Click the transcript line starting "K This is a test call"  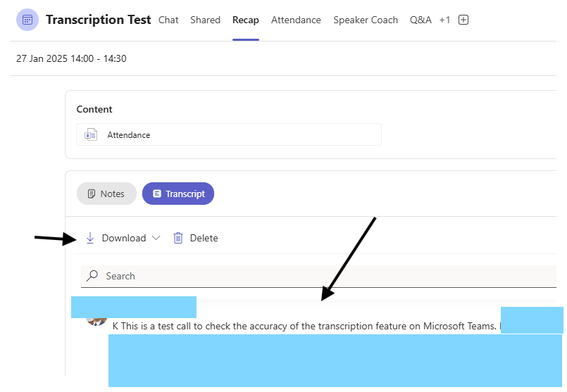[306, 326]
